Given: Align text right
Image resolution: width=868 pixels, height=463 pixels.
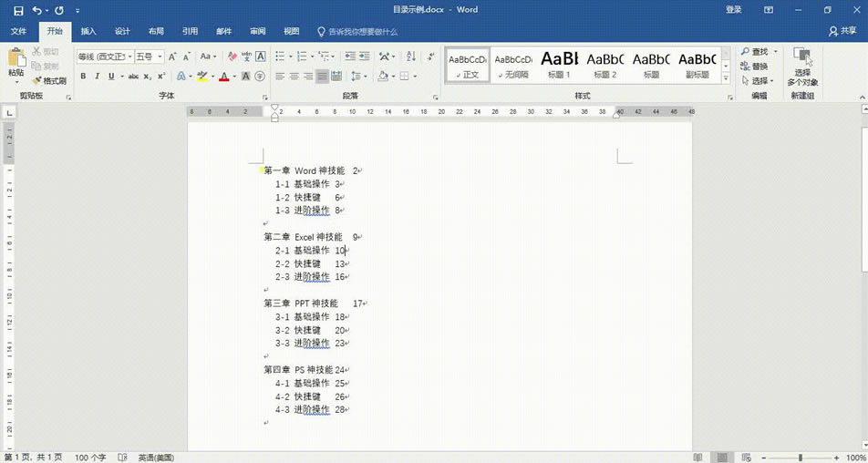Looking at the screenshot, I should (x=308, y=77).
